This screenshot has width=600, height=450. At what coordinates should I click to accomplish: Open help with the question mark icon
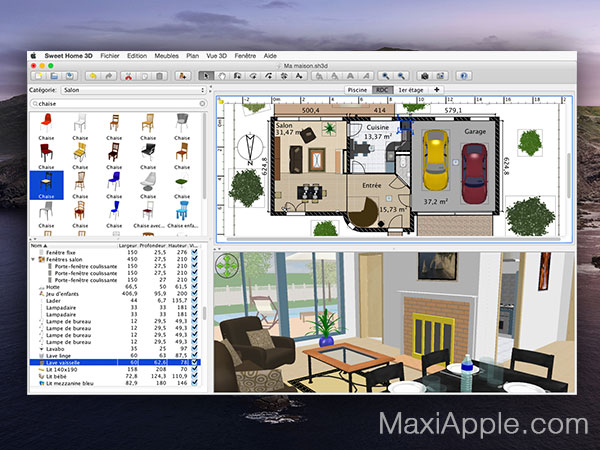463,75
